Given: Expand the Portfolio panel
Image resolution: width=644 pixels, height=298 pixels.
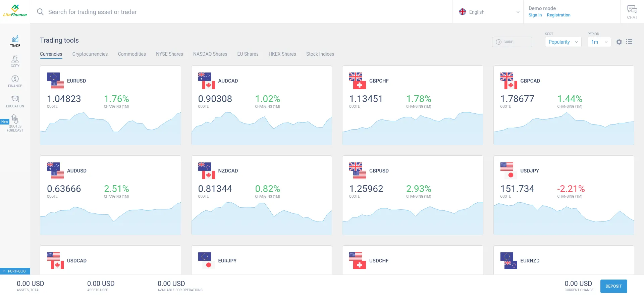Looking at the screenshot, I should click(x=15, y=271).
